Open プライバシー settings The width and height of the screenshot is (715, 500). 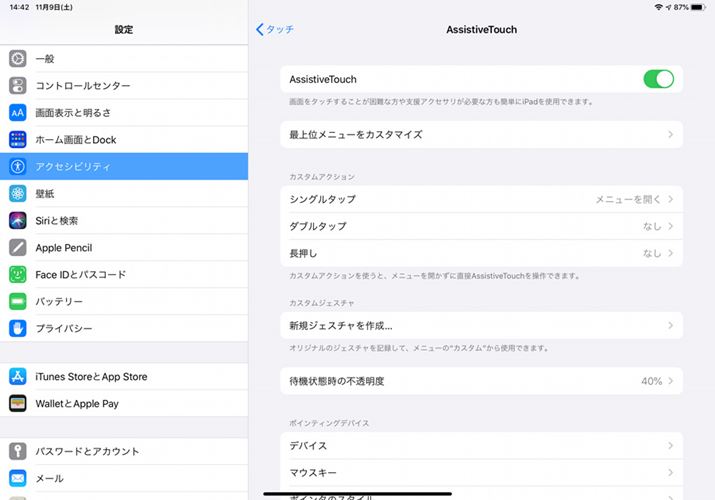(124, 328)
